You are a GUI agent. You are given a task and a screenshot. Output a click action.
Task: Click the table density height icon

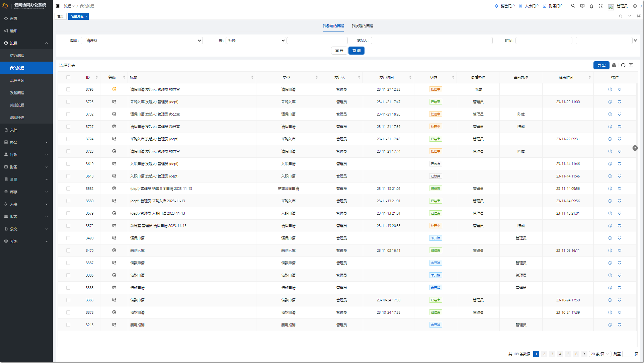[x=631, y=65]
